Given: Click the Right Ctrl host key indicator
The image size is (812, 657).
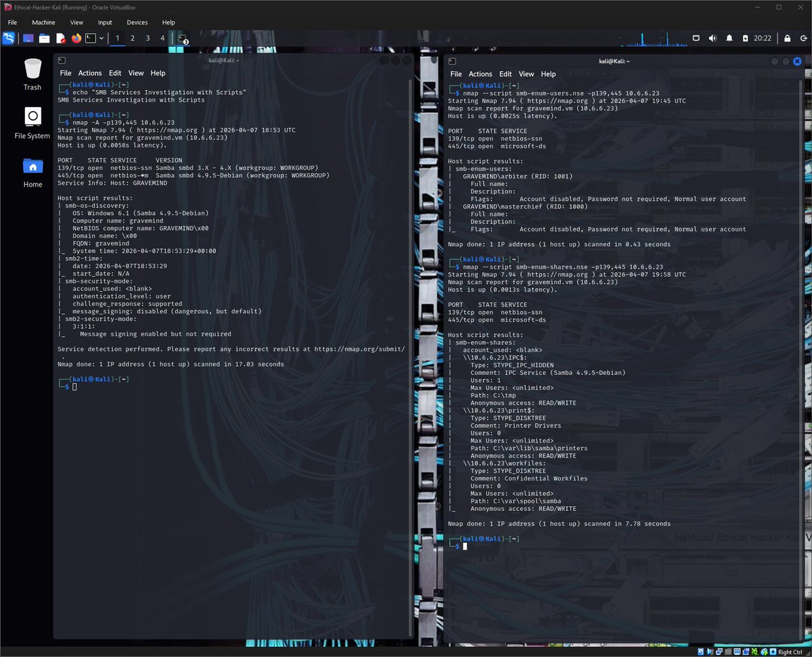Looking at the screenshot, I should coord(790,652).
